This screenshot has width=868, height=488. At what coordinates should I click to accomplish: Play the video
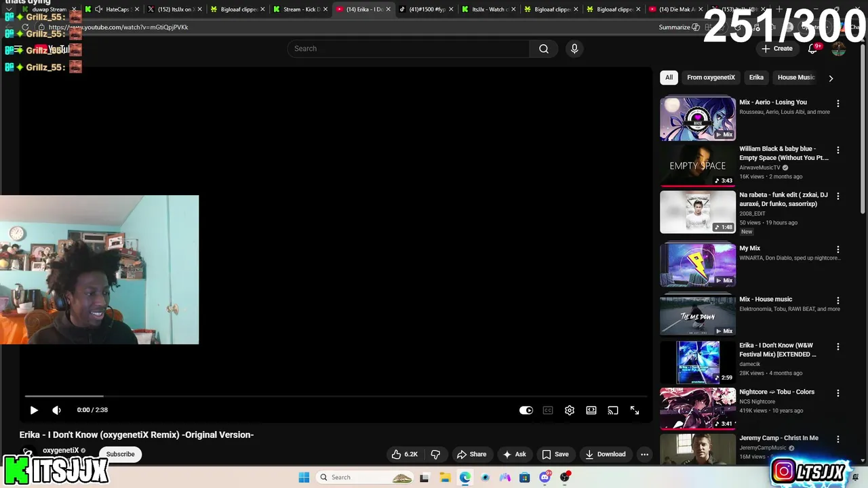point(34,410)
